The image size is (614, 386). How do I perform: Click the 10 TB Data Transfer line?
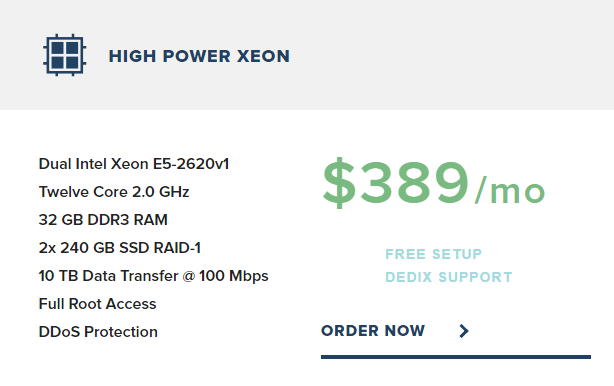coord(154,276)
